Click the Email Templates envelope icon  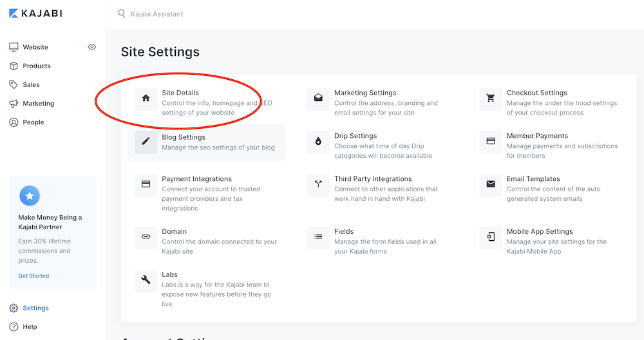click(x=491, y=184)
